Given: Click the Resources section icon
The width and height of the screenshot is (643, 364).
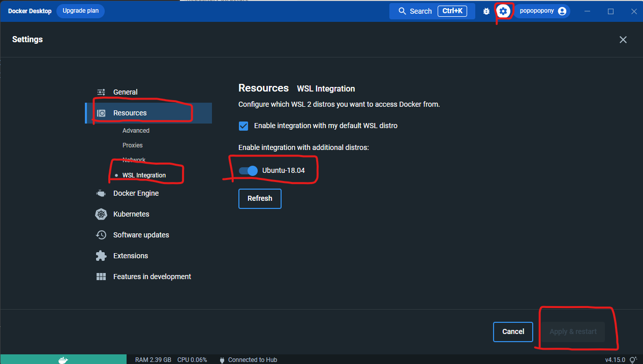Looking at the screenshot, I should click(101, 113).
